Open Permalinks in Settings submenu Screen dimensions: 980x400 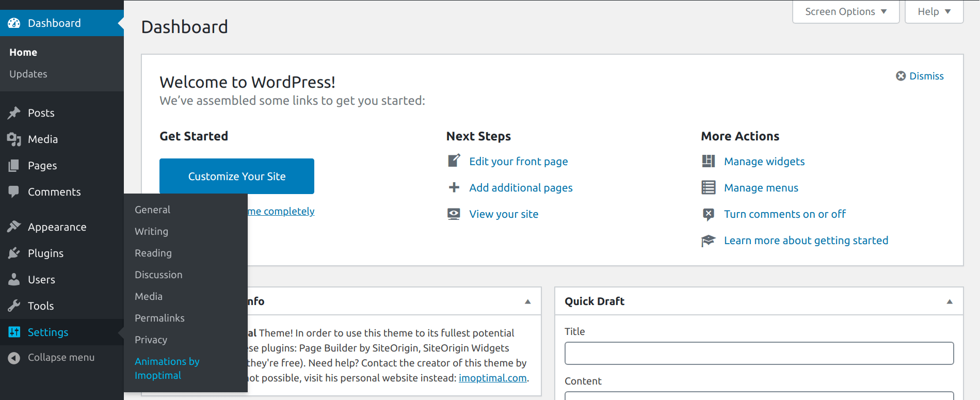(159, 318)
